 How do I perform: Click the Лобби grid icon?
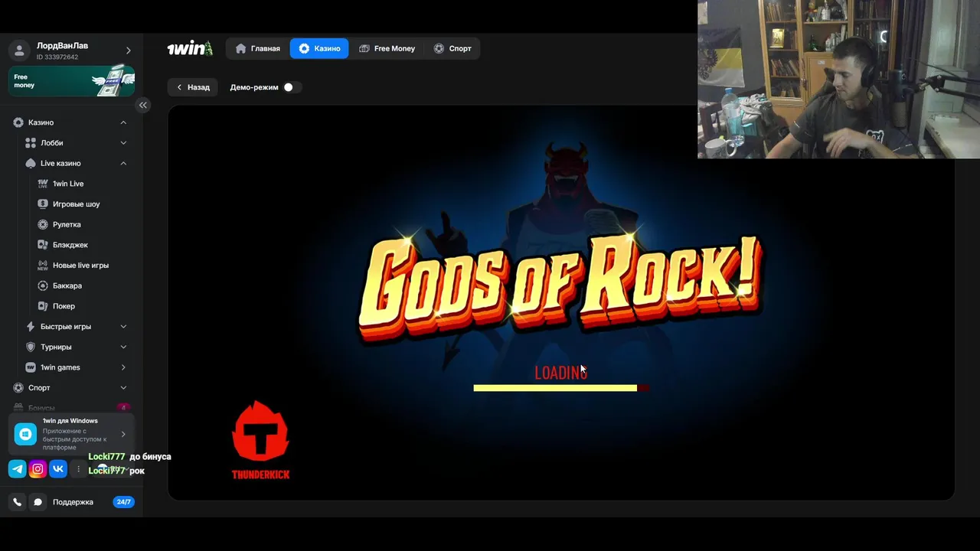tap(31, 143)
